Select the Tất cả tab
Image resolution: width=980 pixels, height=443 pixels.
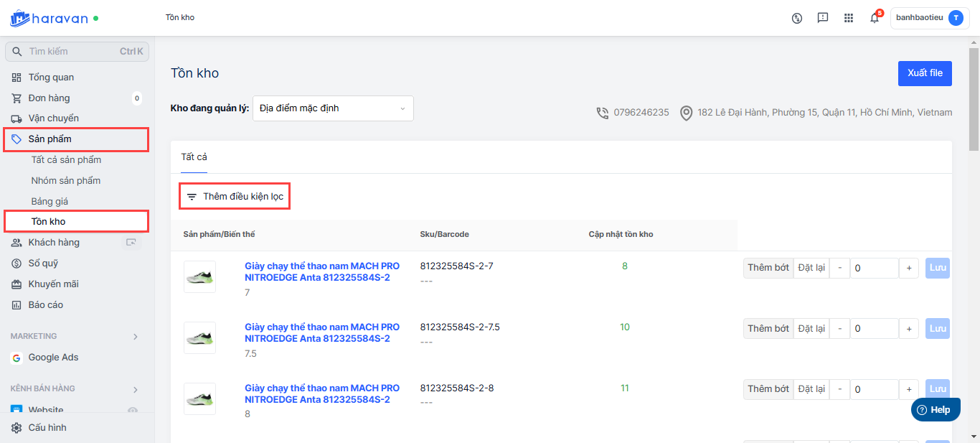point(194,157)
